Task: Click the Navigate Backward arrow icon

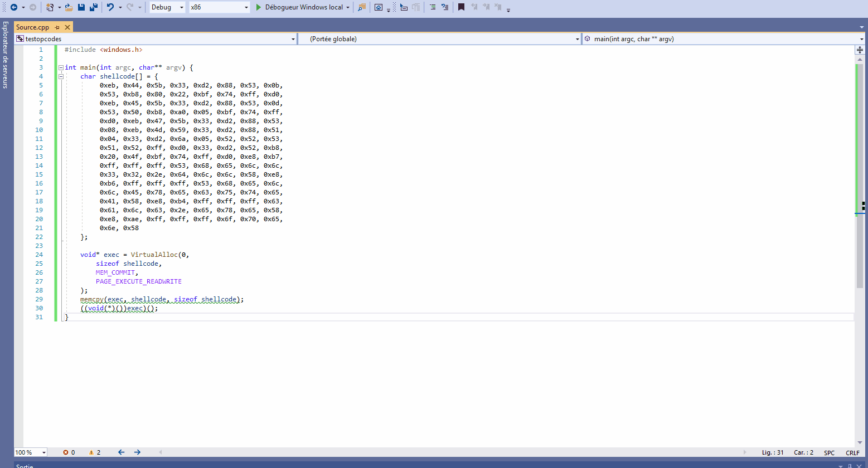Action: (x=14, y=7)
